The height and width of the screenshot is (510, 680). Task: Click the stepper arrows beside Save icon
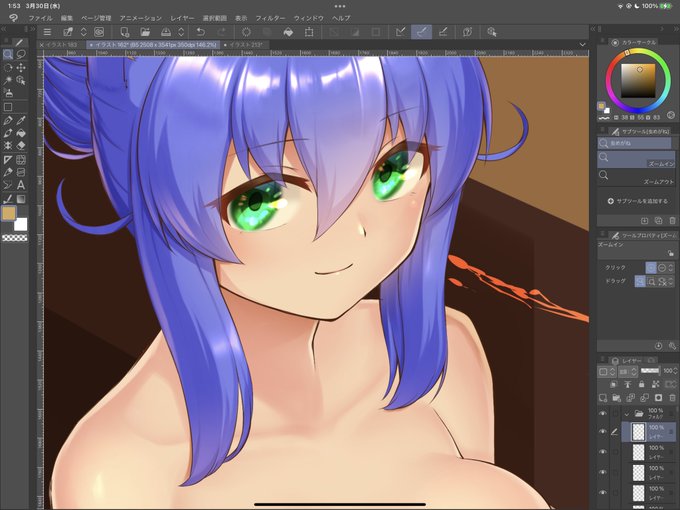(181, 32)
